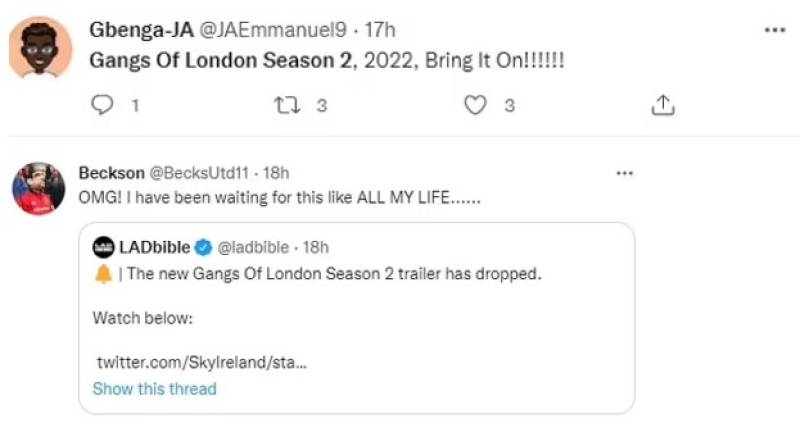Open more options on Beckson's tweet
The height and width of the screenshot is (437, 800).
[x=625, y=173]
